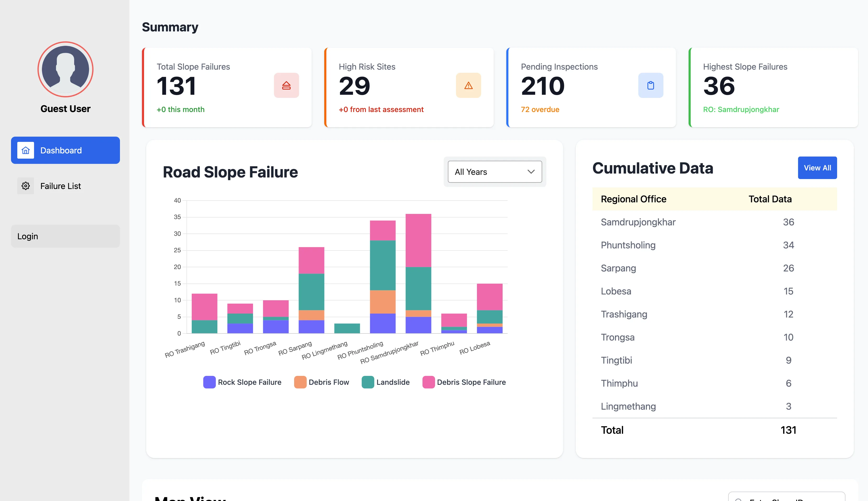The height and width of the screenshot is (501, 868).
Task: Click the Highest Slope Failures card
Action: pyautogui.click(x=773, y=87)
